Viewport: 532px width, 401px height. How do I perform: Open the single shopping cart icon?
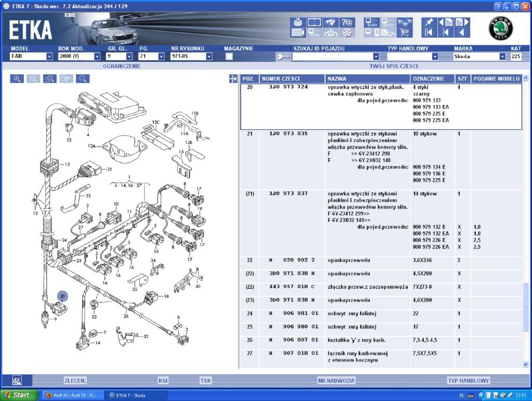coord(404,33)
